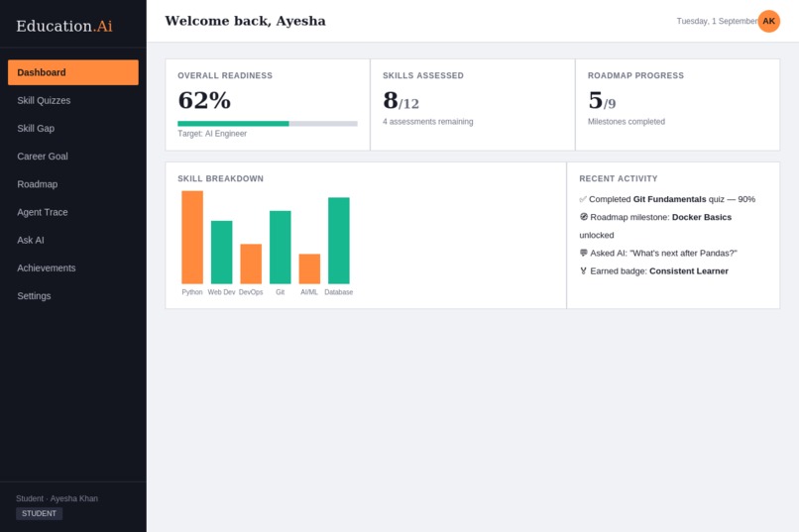
Task: Click the 'Web Dev' chart axis label
Action: point(222,292)
